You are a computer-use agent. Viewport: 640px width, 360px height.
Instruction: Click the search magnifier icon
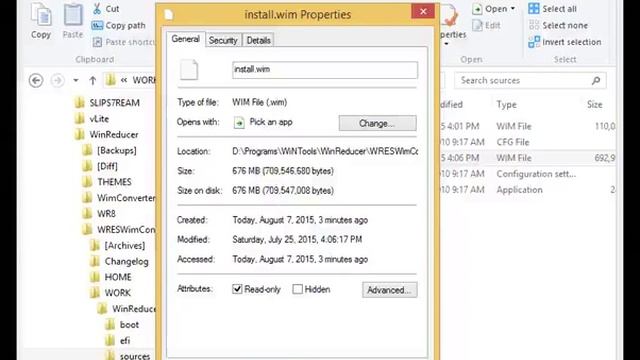point(596,80)
